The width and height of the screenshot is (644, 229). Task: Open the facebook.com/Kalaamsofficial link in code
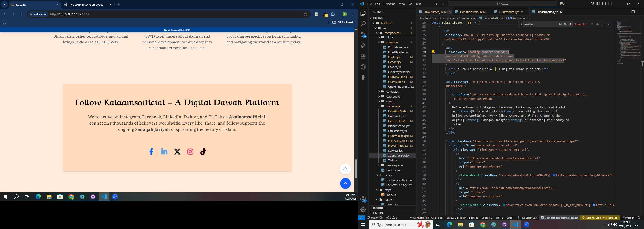point(504,158)
